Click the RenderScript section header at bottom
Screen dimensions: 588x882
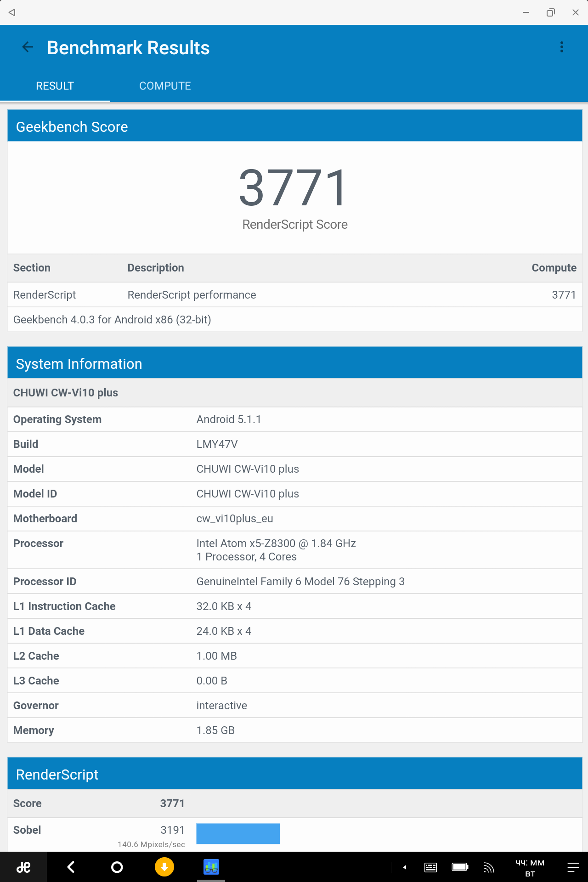(x=295, y=774)
